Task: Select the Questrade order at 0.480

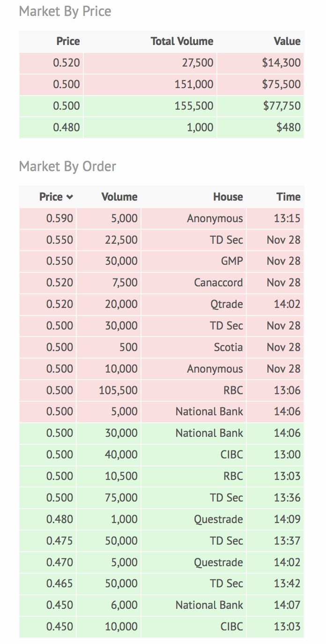Action: pos(161,519)
